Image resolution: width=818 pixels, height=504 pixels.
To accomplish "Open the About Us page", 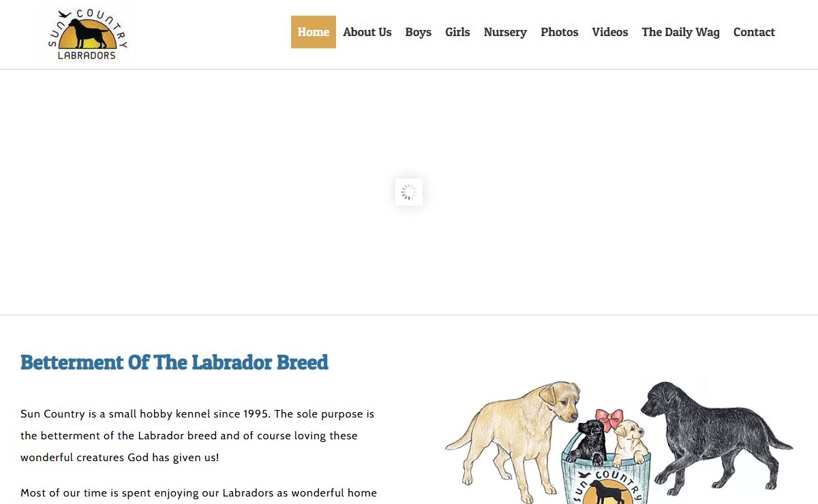I will pyautogui.click(x=367, y=32).
